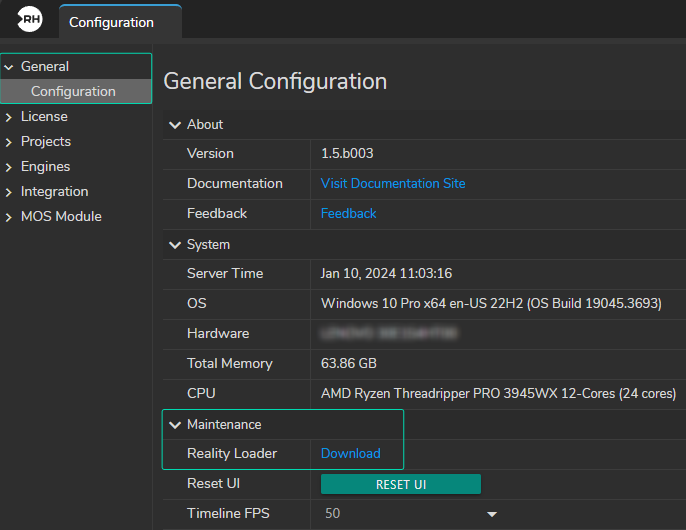This screenshot has height=530, width=686.
Task: Click the Server Time value
Action: [386, 274]
